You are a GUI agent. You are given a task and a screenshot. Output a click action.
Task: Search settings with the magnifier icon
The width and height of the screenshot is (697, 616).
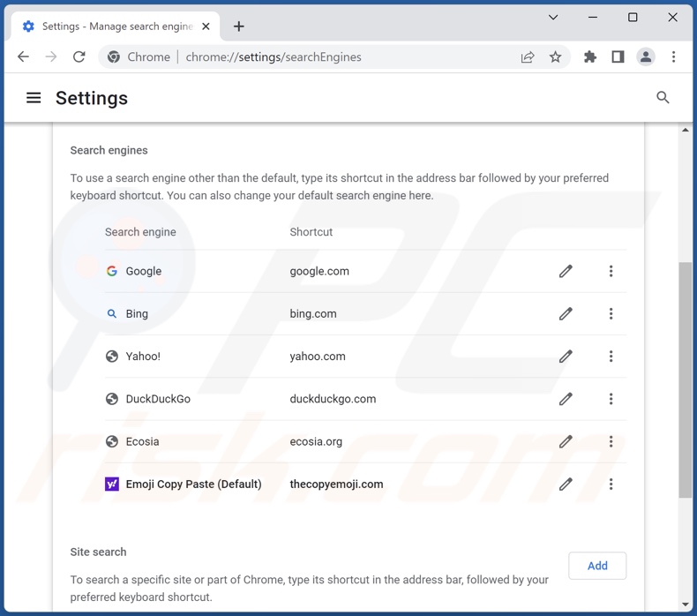pos(663,98)
